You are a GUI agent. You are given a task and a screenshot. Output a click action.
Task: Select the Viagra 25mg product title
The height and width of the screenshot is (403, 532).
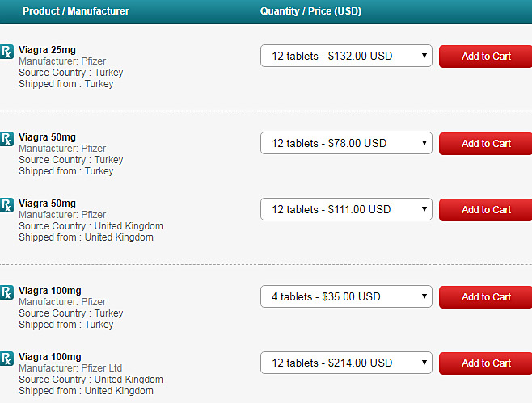tap(47, 50)
